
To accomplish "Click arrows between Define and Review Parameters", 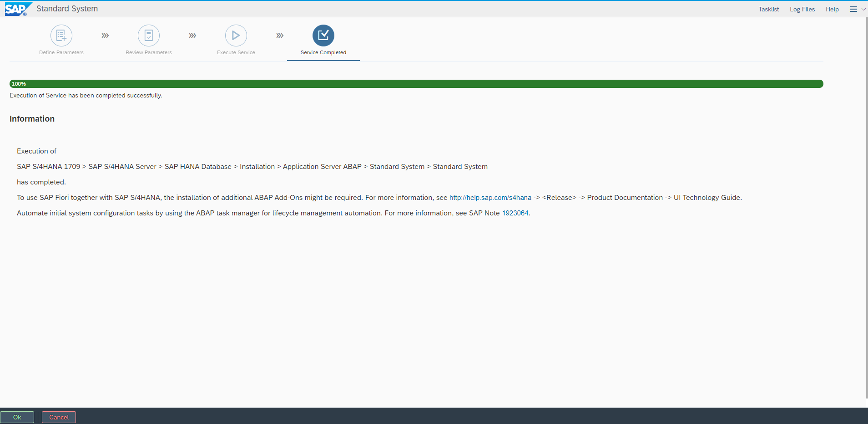I will click(x=105, y=36).
